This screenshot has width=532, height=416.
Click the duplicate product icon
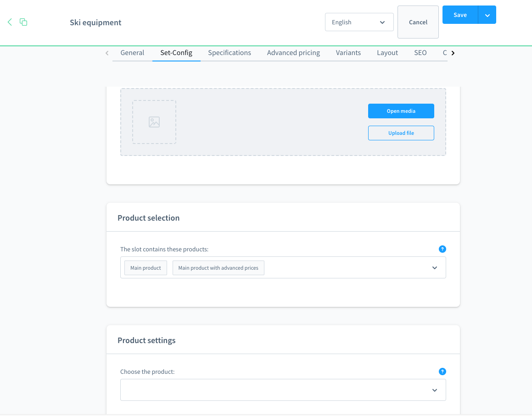pos(23,22)
